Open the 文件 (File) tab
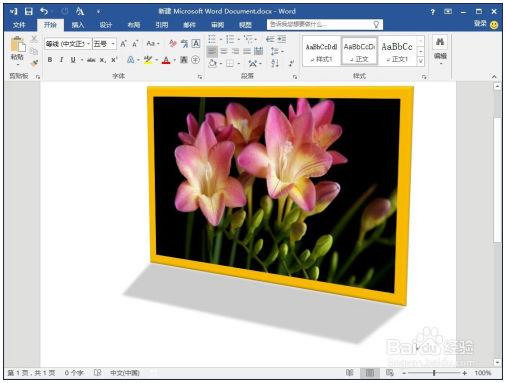Screen dimensions: 506x383 pyautogui.click(x=19, y=25)
